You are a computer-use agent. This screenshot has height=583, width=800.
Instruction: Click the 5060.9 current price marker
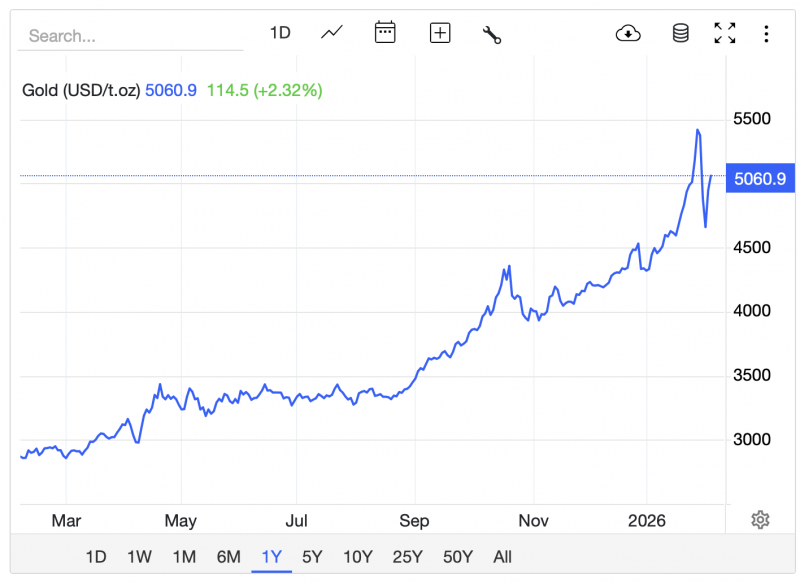point(760,179)
